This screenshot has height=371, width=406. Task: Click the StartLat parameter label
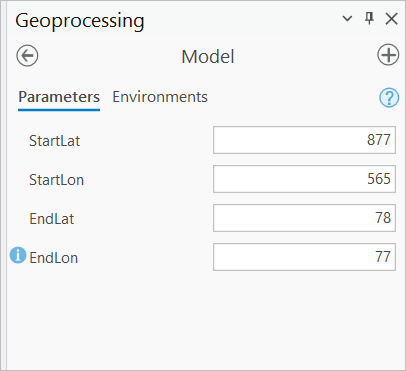pyautogui.click(x=55, y=141)
